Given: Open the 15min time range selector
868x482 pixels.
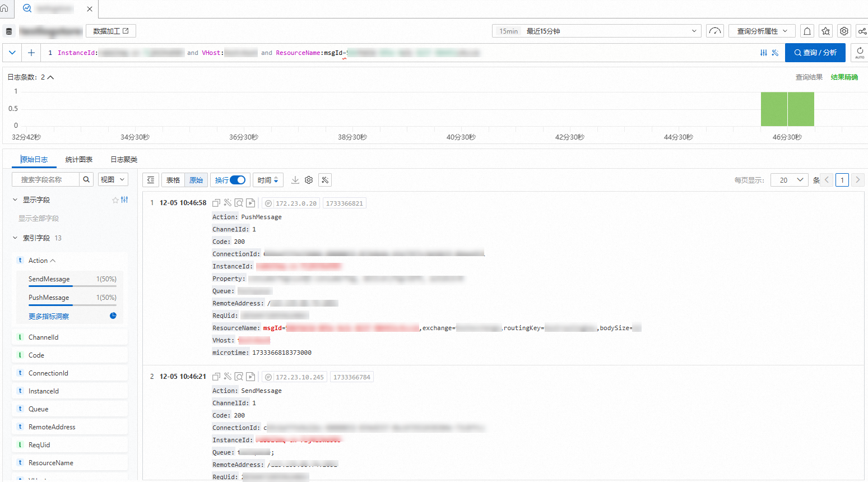Looking at the screenshot, I should (597, 31).
